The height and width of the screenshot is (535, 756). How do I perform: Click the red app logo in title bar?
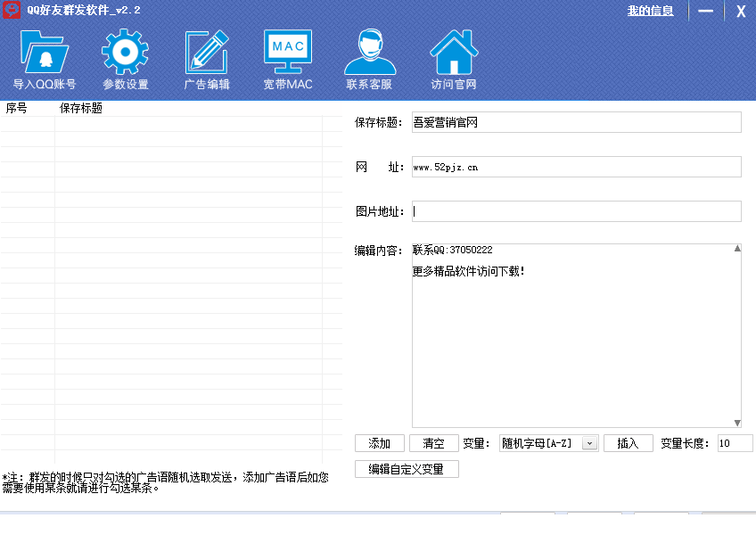click(x=12, y=11)
